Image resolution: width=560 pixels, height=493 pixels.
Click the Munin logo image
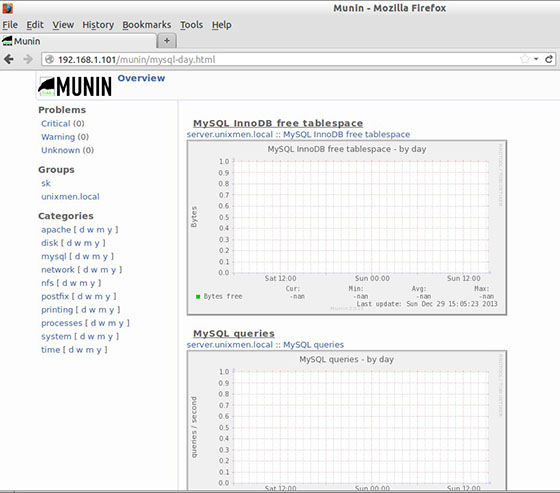click(x=75, y=86)
